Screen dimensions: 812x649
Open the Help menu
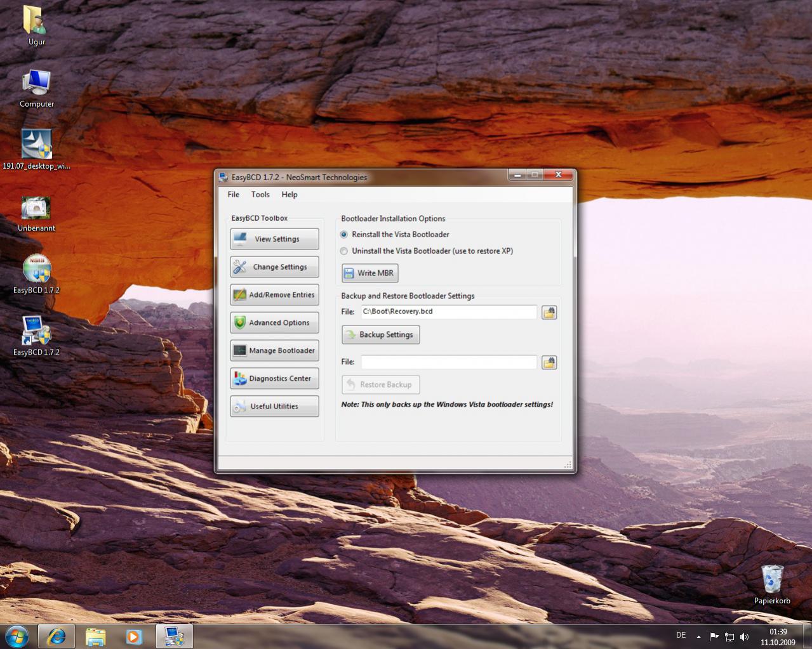pyautogui.click(x=290, y=195)
